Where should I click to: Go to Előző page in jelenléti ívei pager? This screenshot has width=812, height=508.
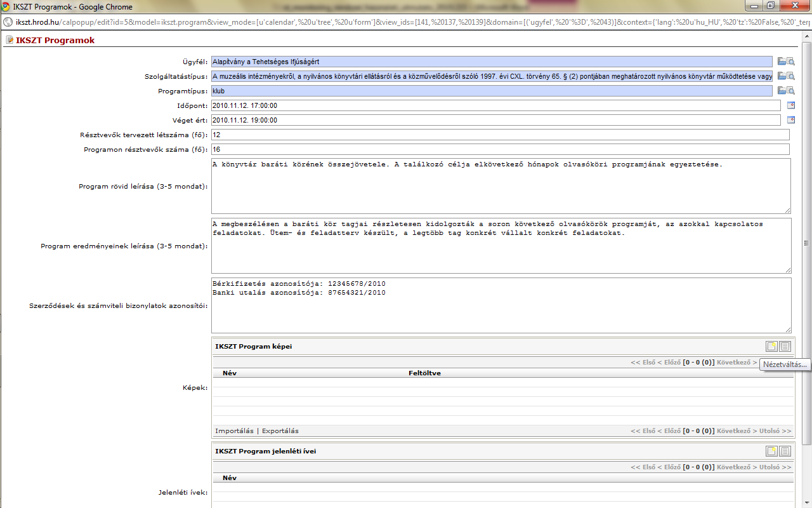(669, 467)
